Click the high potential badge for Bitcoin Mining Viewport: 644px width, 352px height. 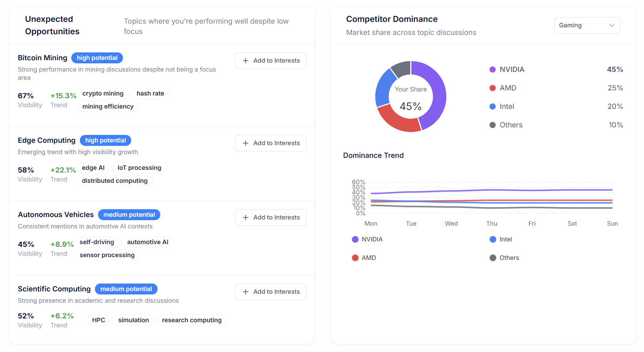tap(97, 58)
